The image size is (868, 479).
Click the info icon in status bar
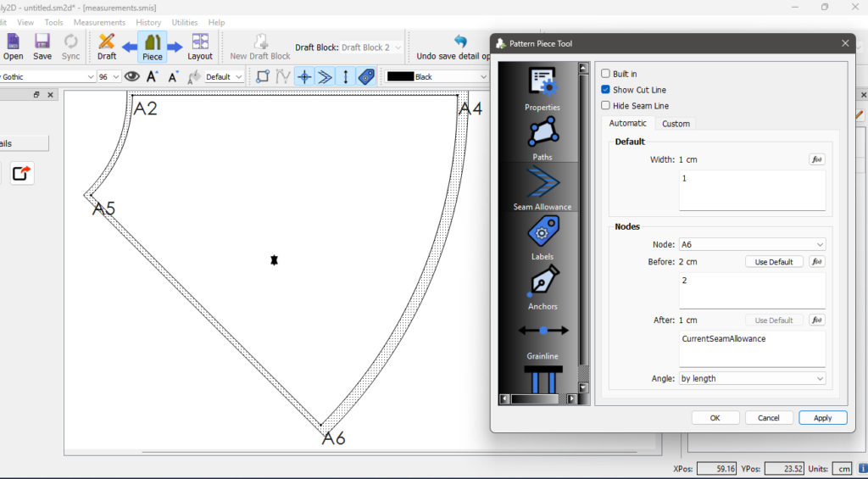pyautogui.click(x=862, y=469)
